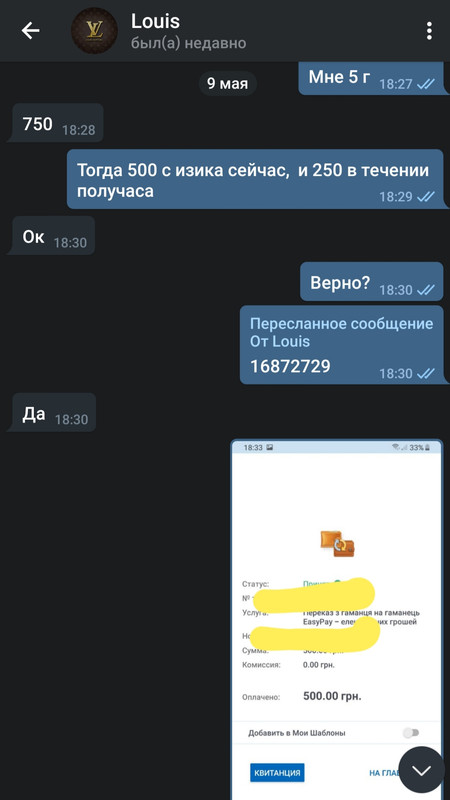Tap the incoming 'Ок' message

pyautogui.click(x=51, y=235)
